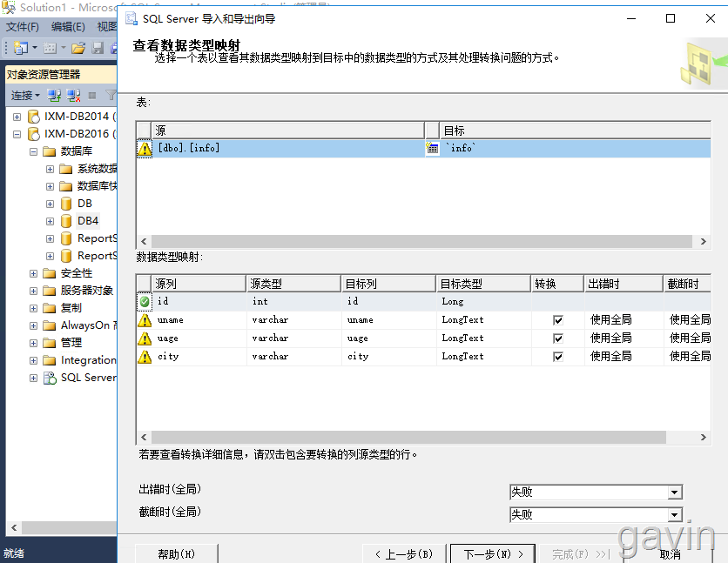Click the warning icon for [dbo].[info] row

[x=145, y=149]
